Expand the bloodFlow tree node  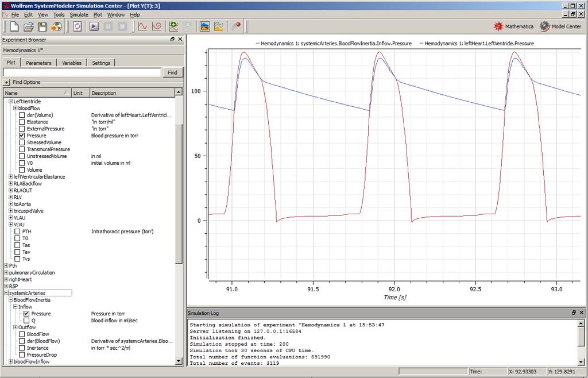(x=16, y=108)
